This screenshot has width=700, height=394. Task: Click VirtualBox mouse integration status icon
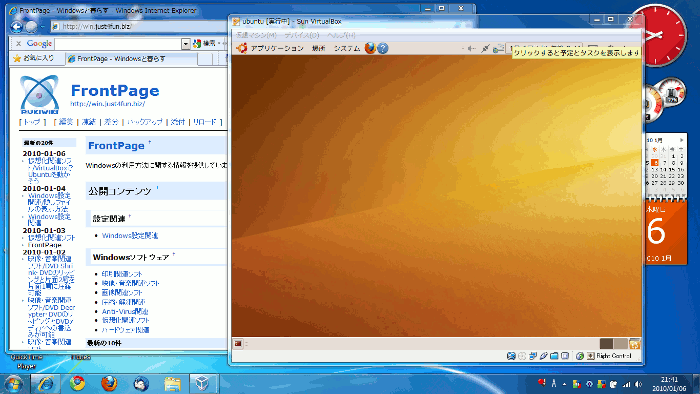(580, 356)
